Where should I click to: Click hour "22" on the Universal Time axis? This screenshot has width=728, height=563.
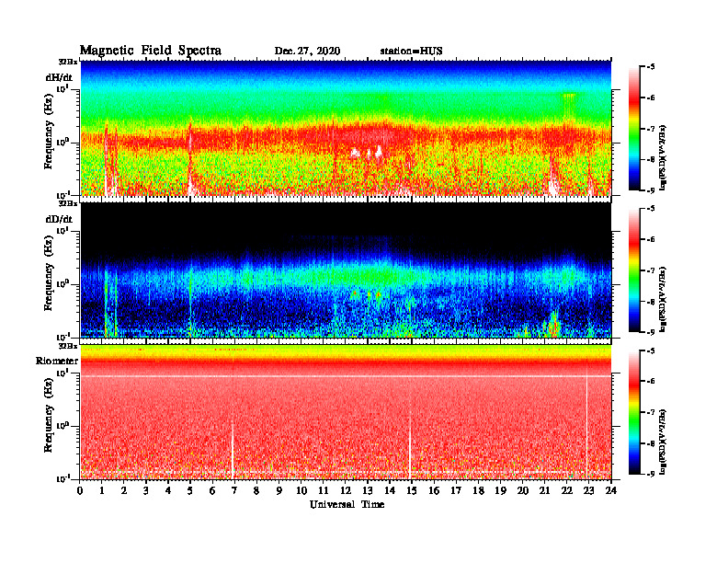point(566,490)
